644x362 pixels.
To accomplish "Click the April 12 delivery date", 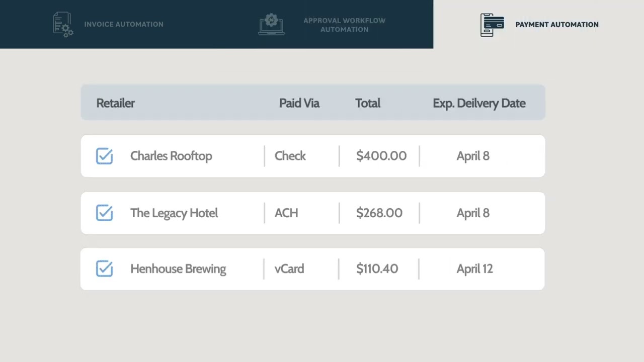I will [474, 269].
